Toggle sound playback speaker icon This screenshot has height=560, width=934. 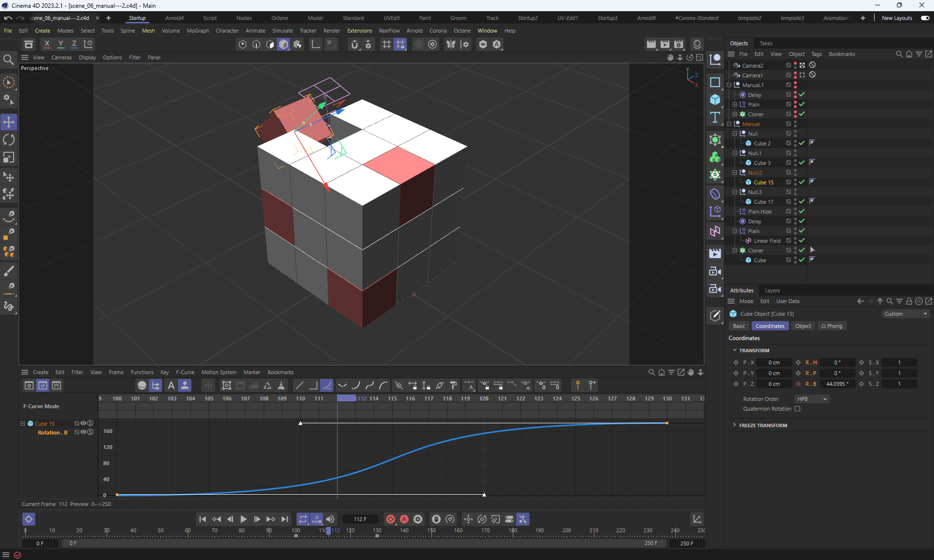pyautogui.click(x=330, y=519)
